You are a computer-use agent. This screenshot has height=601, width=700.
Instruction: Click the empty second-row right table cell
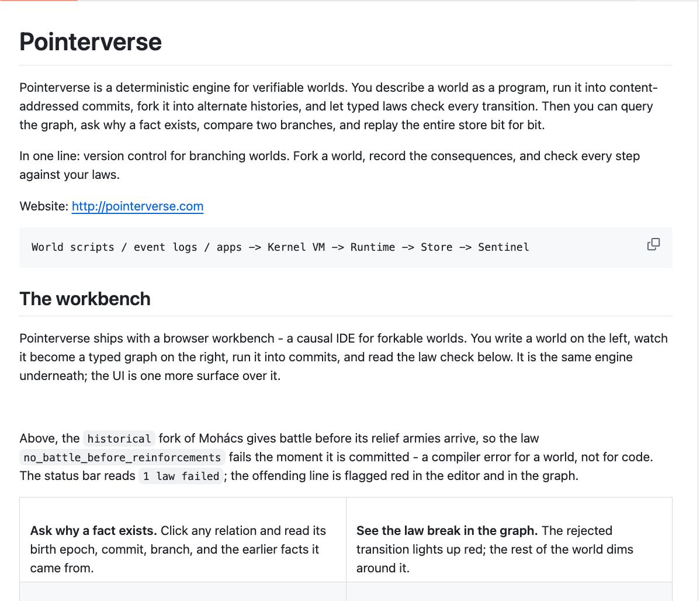click(x=509, y=592)
